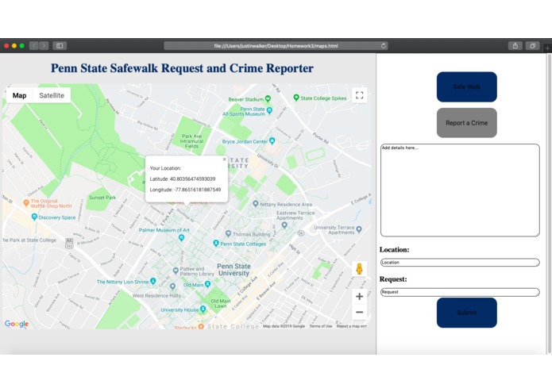
Task: Click the Discovery Space map marker
Action: pos(34,217)
